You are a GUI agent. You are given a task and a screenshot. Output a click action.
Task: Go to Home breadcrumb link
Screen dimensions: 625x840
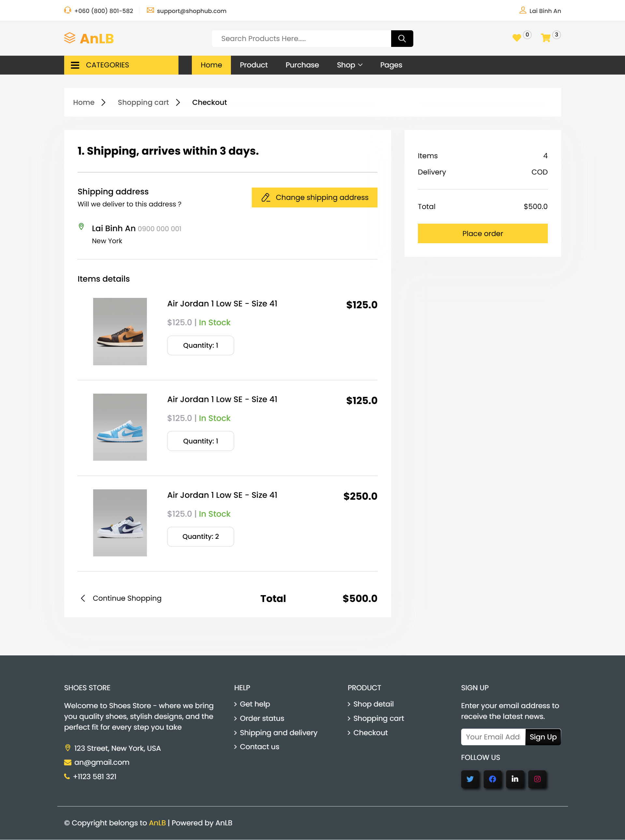pyautogui.click(x=84, y=103)
